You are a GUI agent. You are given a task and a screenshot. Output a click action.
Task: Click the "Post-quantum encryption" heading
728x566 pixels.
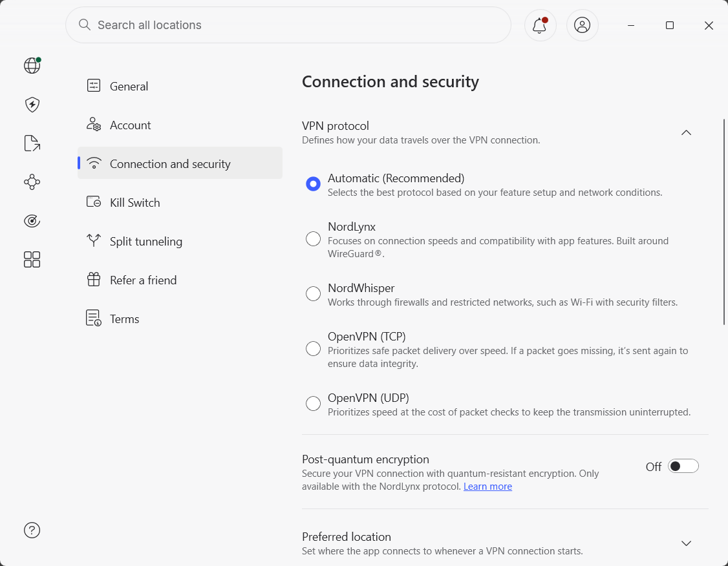click(x=365, y=459)
